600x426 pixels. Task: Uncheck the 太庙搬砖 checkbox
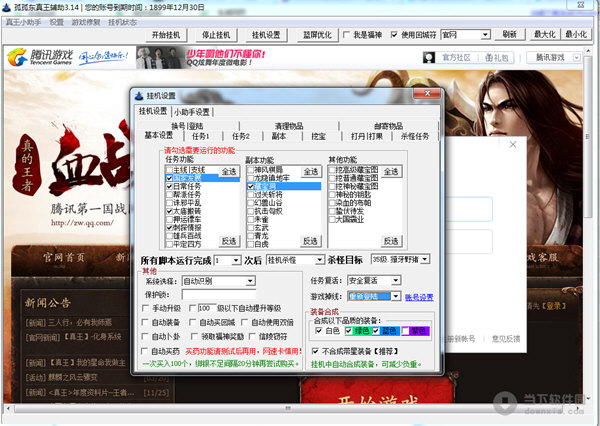[169, 211]
